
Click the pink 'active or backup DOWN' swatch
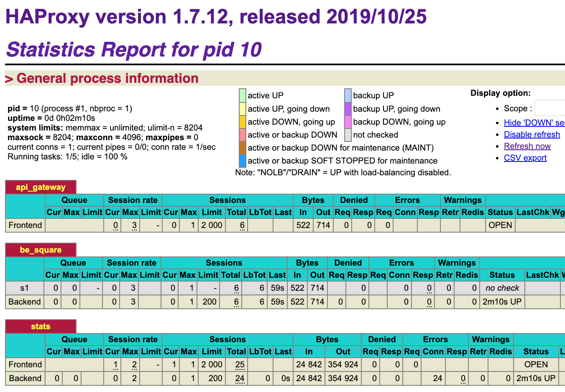coord(243,135)
